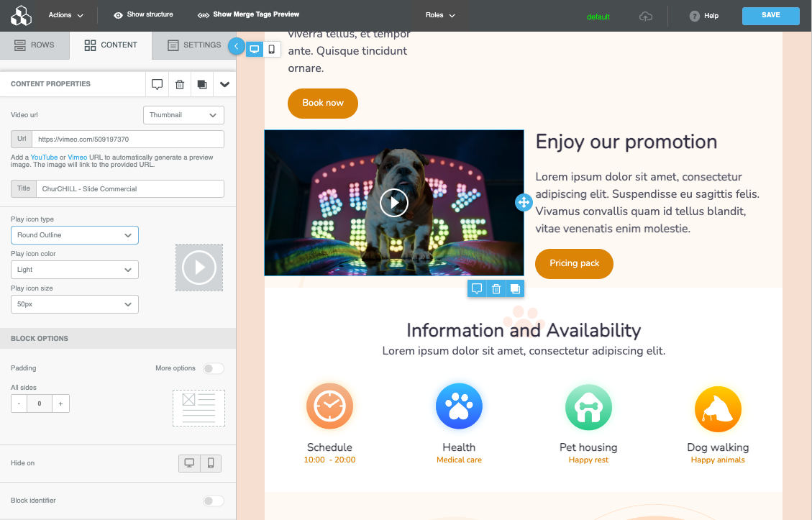
Task: Duplicate block using sidebar copy icon
Action: (202, 84)
